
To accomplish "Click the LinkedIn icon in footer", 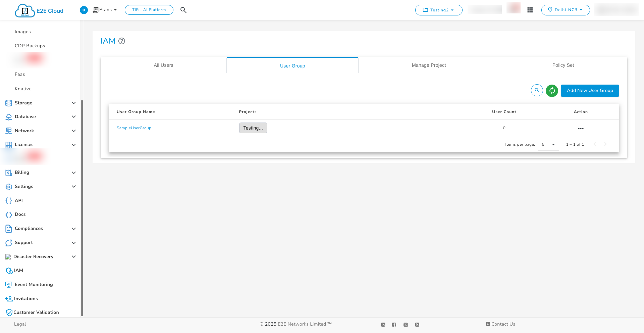I will pos(383,325).
